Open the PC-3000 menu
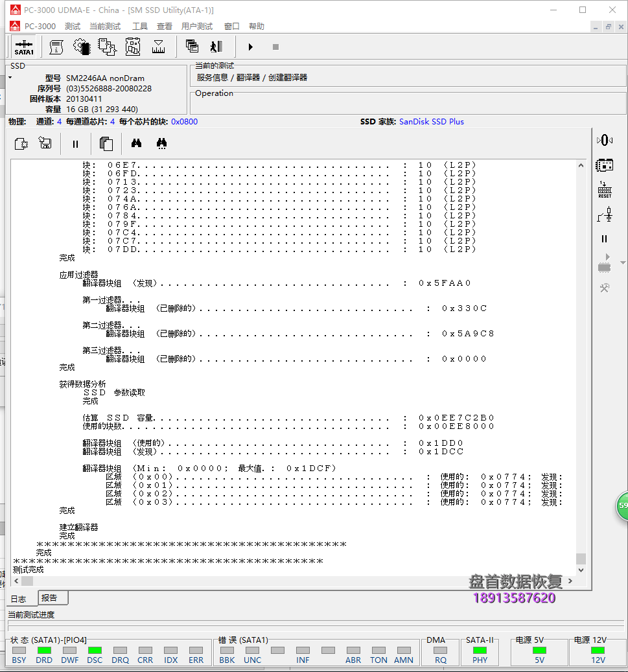Image resolution: width=628 pixels, height=672 pixels. point(40,26)
